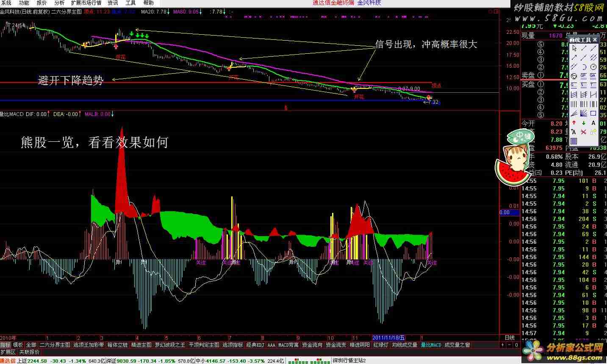Open the 扩展区 tab
Viewport: 607px width, 364px height.
coord(8,352)
